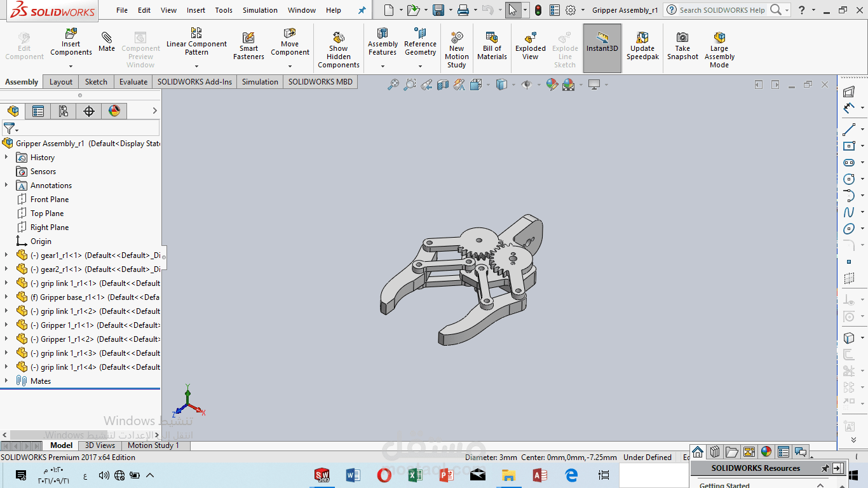Expand gear1_r1 in the feature tree
Viewport: 868px width, 488px height.
6,255
